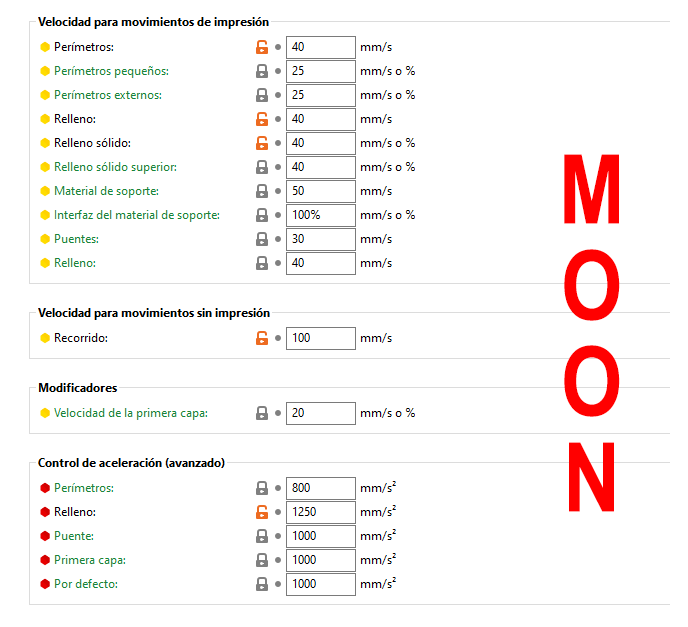This screenshot has height=627, width=688.
Task: Click the lock icon for Velocidad de la primera capa
Action: tap(262, 413)
